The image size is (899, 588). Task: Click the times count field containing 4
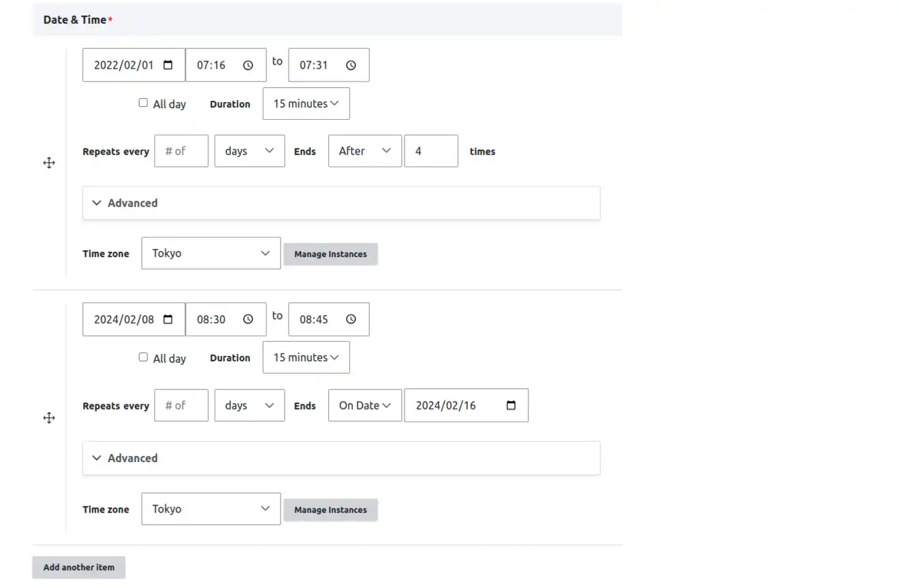[x=430, y=151]
